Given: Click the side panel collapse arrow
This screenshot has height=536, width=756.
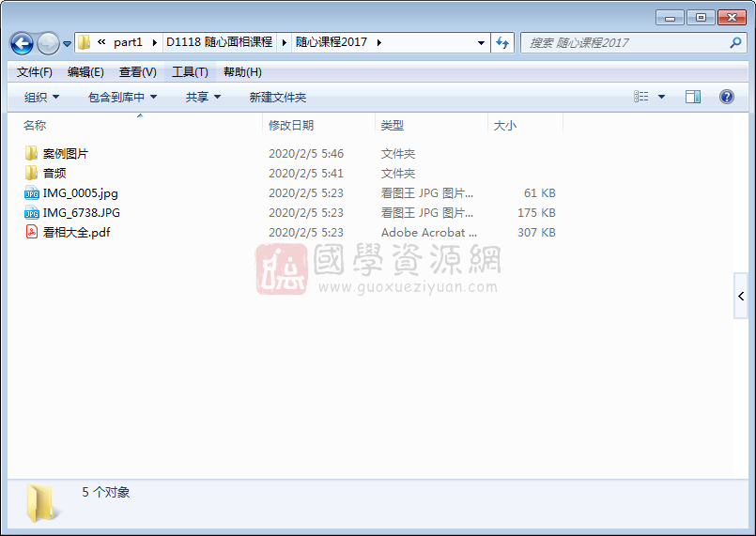Looking at the screenshot, I should [x=741, y=296].
